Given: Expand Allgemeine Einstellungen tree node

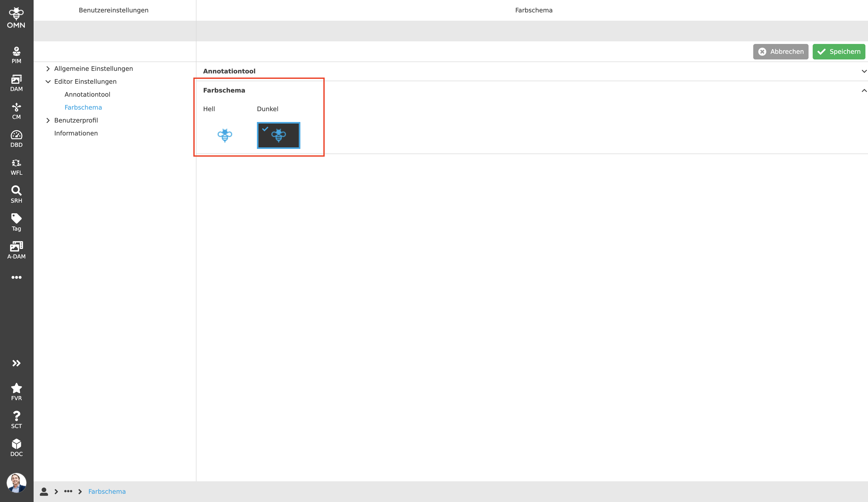Looking at the screenshot, I should point(48,69).
